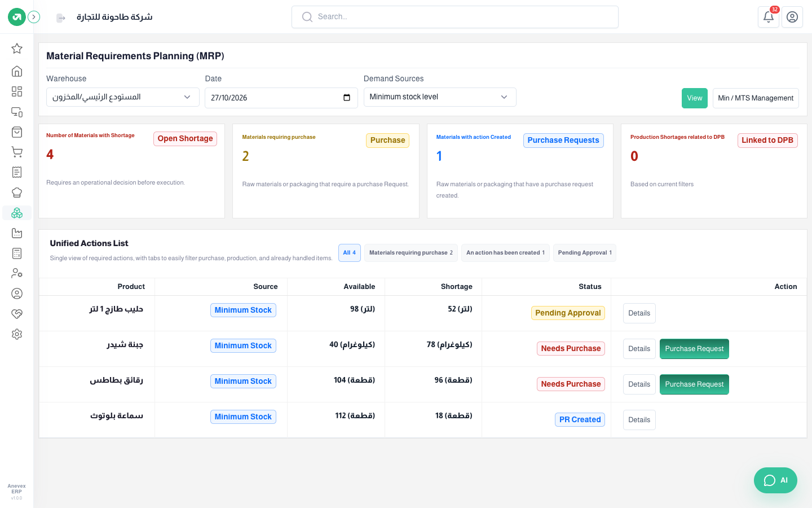The image size is (812, 508).
Task: Click Purchase Request for رقائق بطاطس row
Action: pos(694,384)
